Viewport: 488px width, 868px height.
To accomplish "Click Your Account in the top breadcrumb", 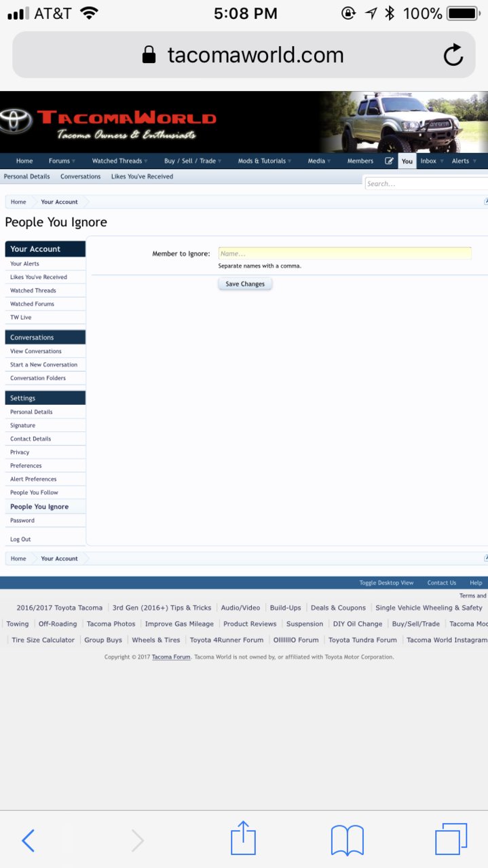I will pyautogui.click(x=59, y=202).
